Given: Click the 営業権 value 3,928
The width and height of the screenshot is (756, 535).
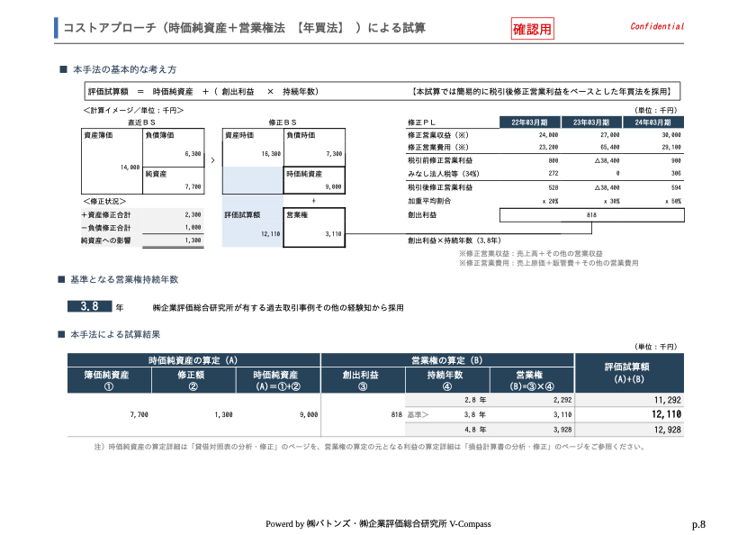Looking at the screenshot, I should tap(562, 430).
